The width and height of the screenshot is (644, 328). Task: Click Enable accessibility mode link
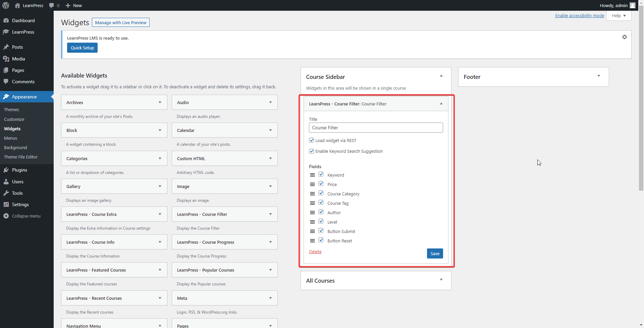click(580, 15)
